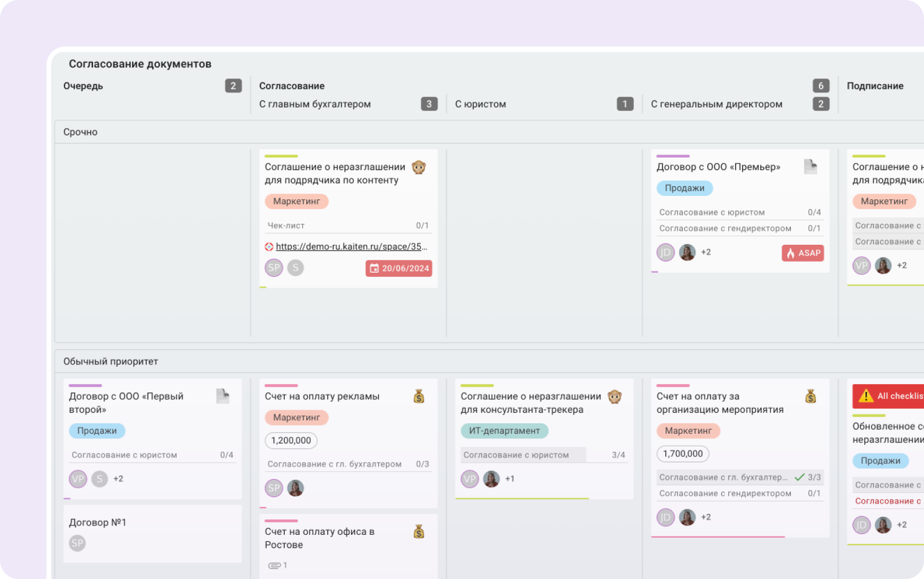Select the Очередь column header
This screenshot has width=924, height=579.
(x=83, y=86)
